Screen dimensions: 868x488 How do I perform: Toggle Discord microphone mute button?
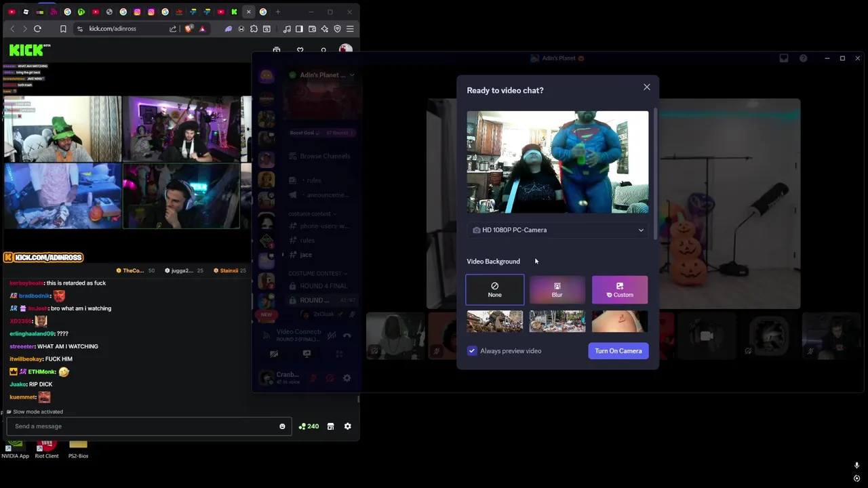[x=313, y=378]
